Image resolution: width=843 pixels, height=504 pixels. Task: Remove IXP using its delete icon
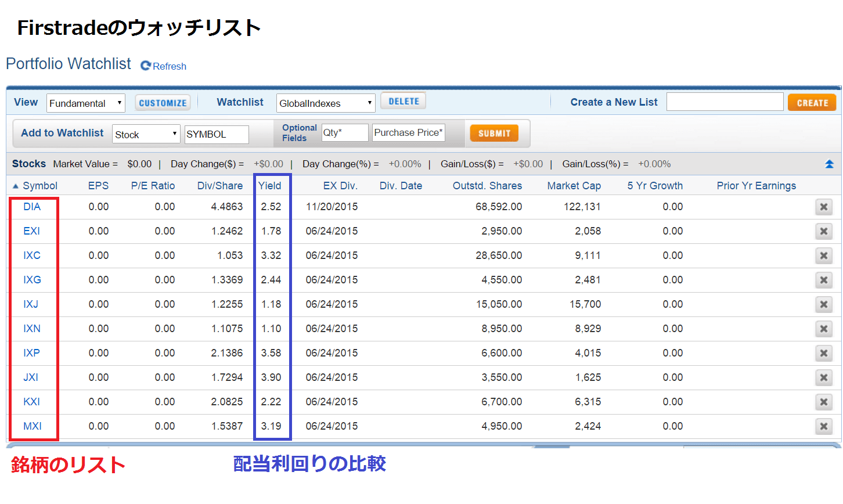click(x=823, y=353)
